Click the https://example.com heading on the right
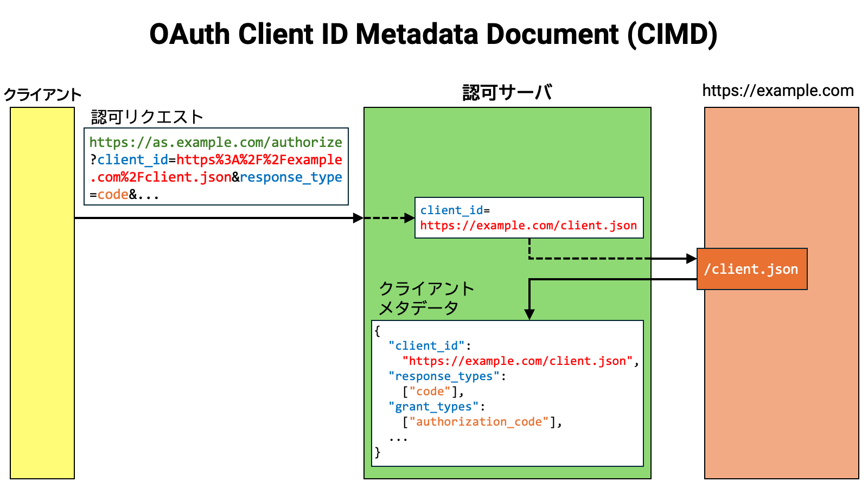Viewport: 868px width, 488px height. click(x=777, y=91)
